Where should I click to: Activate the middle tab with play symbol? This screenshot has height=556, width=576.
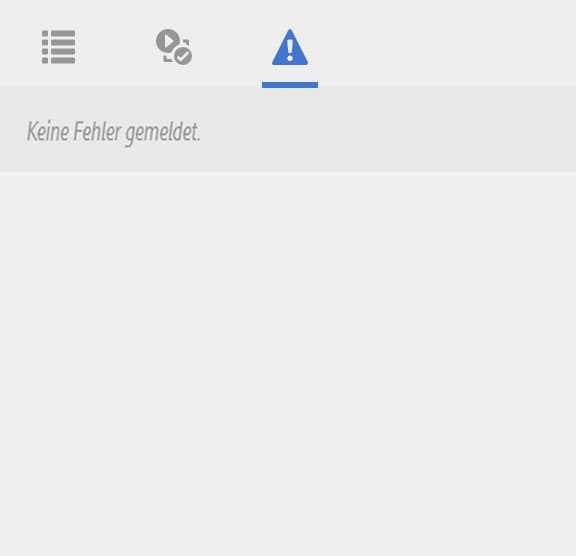(174, 47)
